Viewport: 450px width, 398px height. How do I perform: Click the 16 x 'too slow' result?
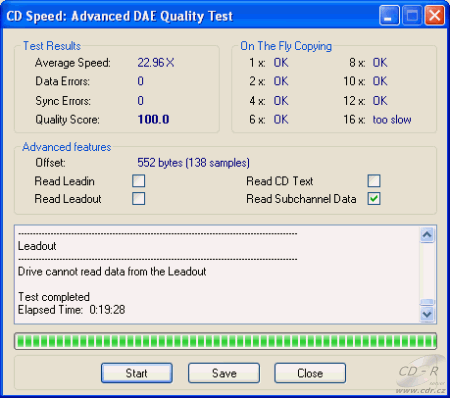point(392,119)
